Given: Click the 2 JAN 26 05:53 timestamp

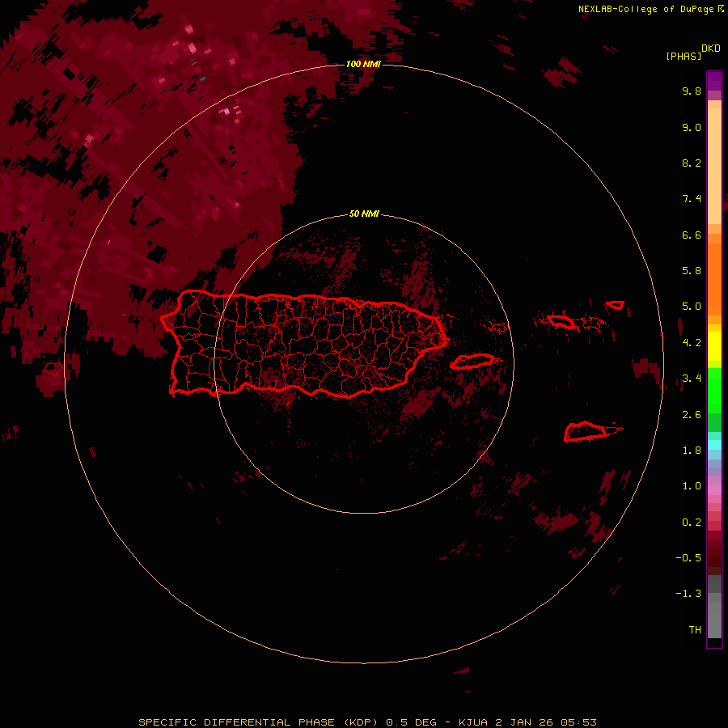Looking at the screenshot, I should point(545,722).
